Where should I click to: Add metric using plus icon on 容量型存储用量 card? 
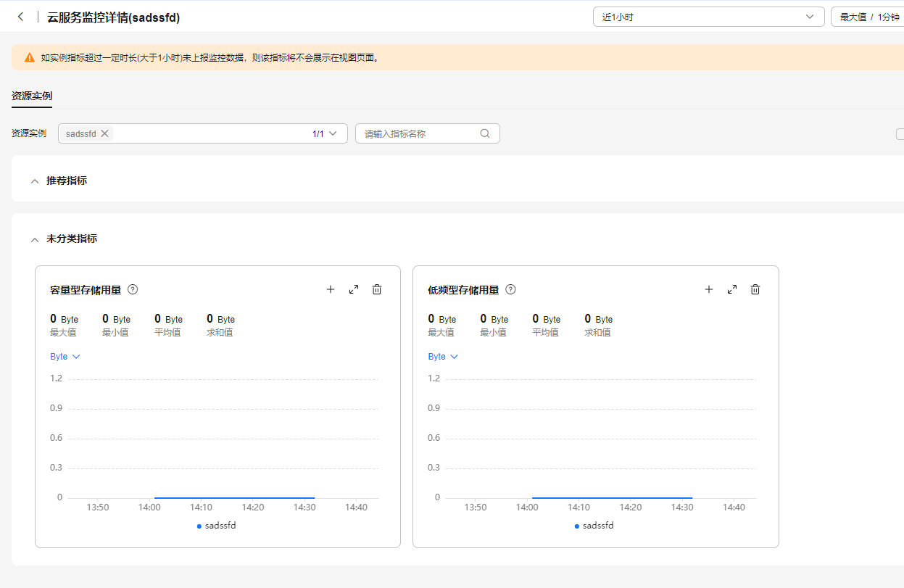(x=331, y=289)
